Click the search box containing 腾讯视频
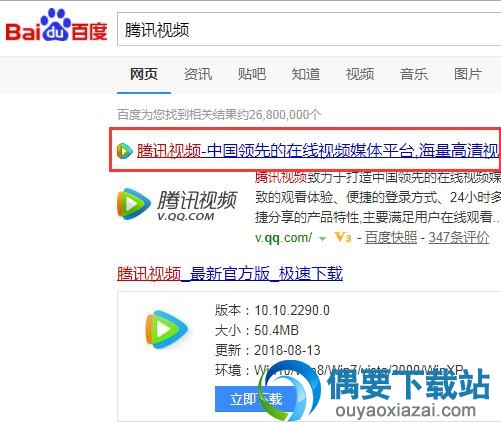 309,29
